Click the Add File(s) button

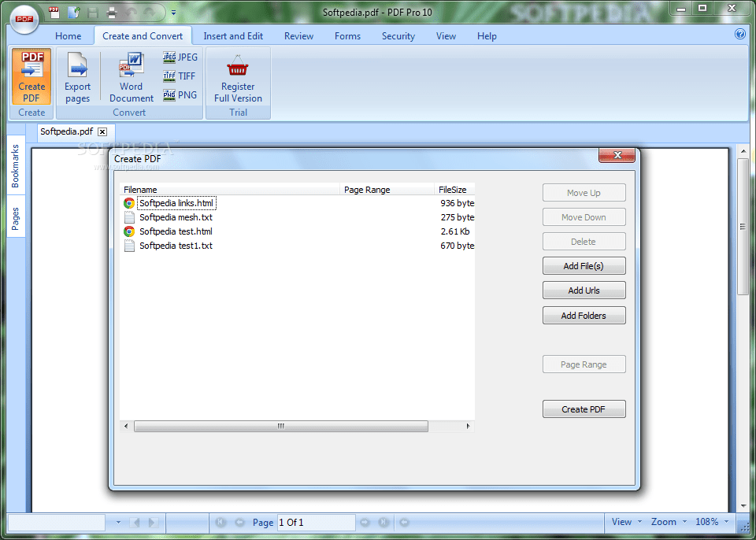584,266
